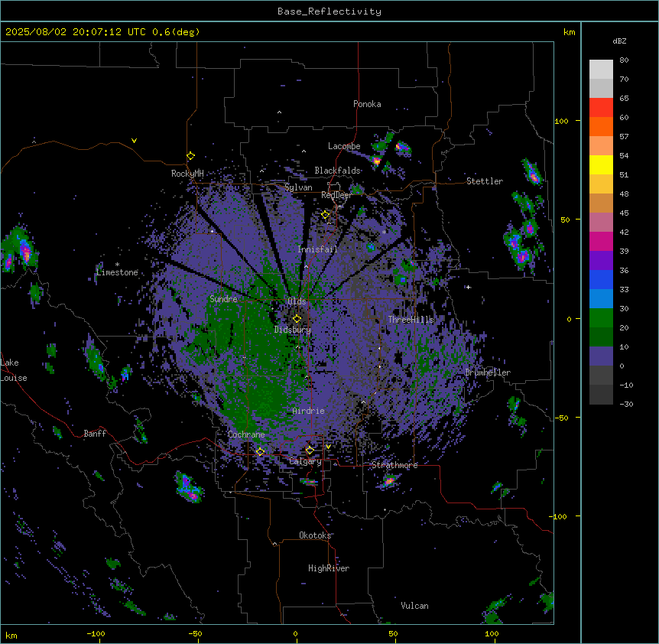Click the Limestone label on map
Viewport: 659px width, 644px height.
click(117, 272)
